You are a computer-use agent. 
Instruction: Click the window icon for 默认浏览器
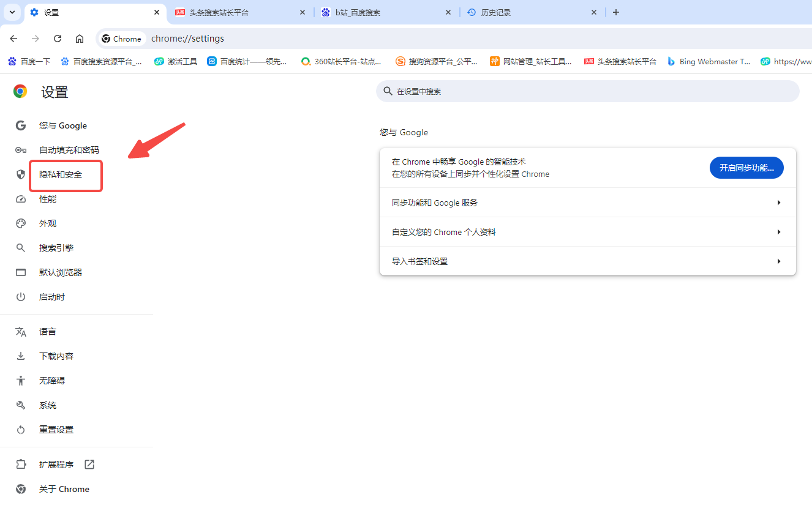[x=21, y=272]
